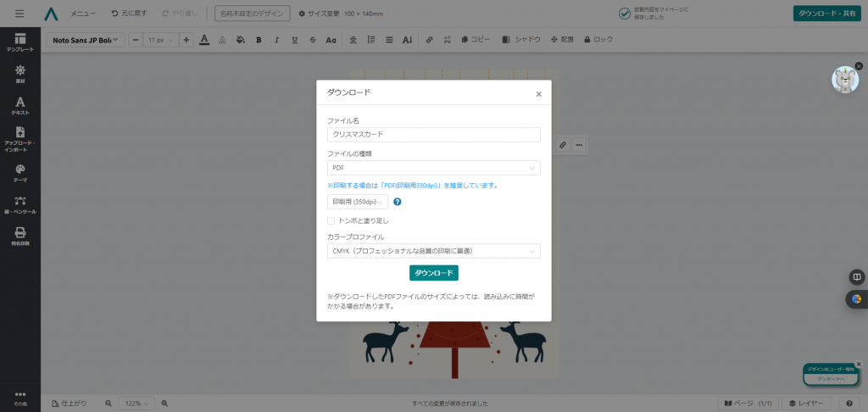
Task: Click the 名称未設定のデザイン title field
Action: (x=253, y=14)
